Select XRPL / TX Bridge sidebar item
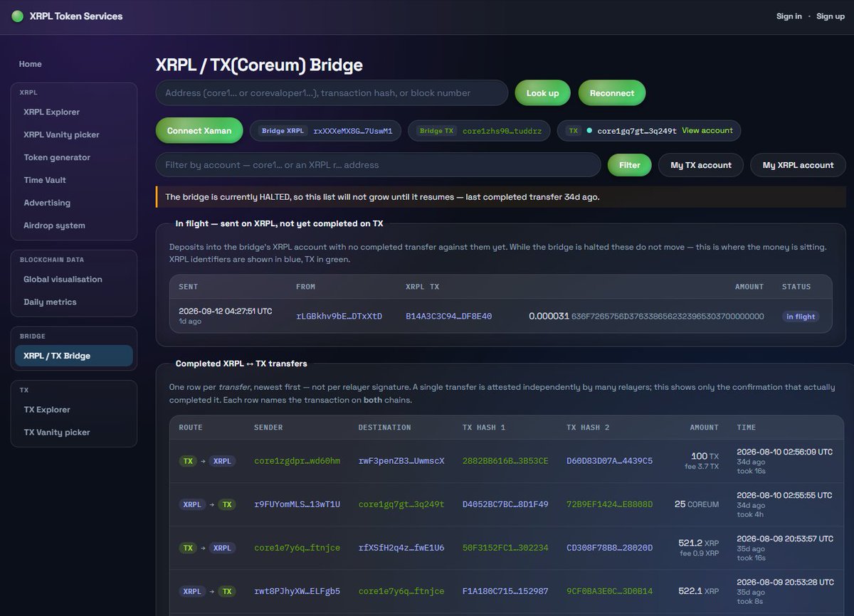Screen dimensions: 854x616 [73, 356]
